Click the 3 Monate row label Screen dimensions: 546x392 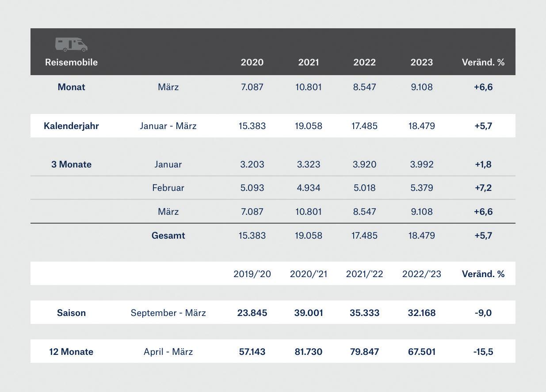(71, 164)
